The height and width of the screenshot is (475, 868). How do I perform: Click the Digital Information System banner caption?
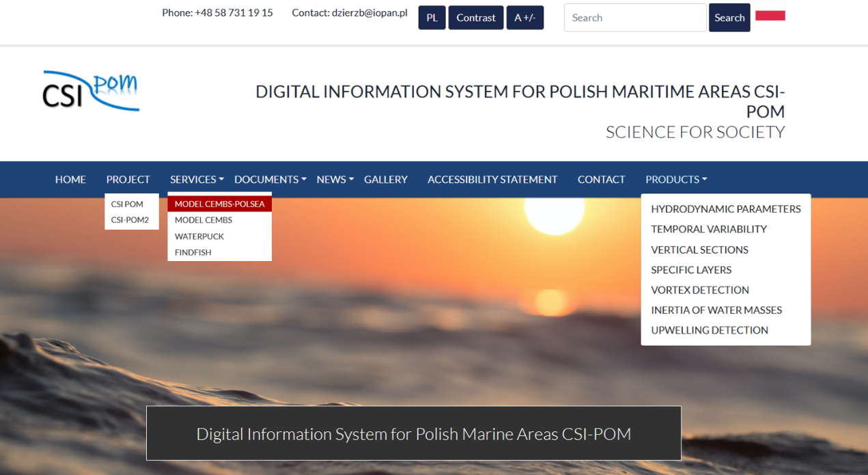[x=413, y=434]
